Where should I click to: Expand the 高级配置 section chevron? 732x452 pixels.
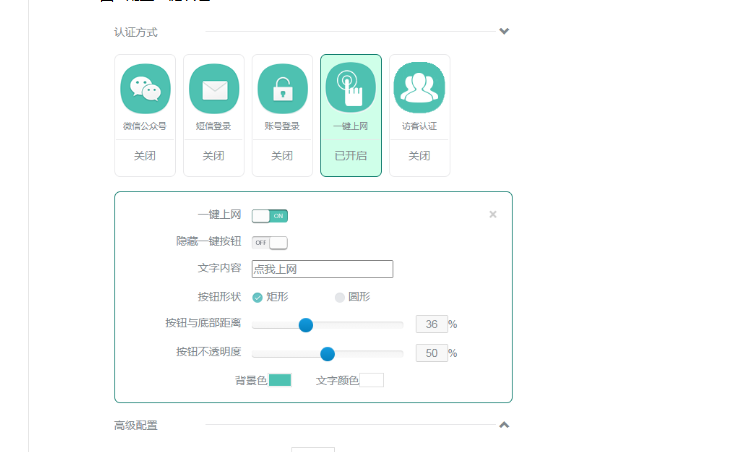(504, 425)
